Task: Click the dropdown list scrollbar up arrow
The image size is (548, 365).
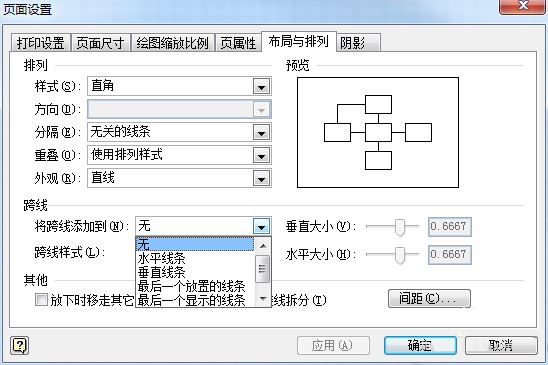Action: point(263,246)
